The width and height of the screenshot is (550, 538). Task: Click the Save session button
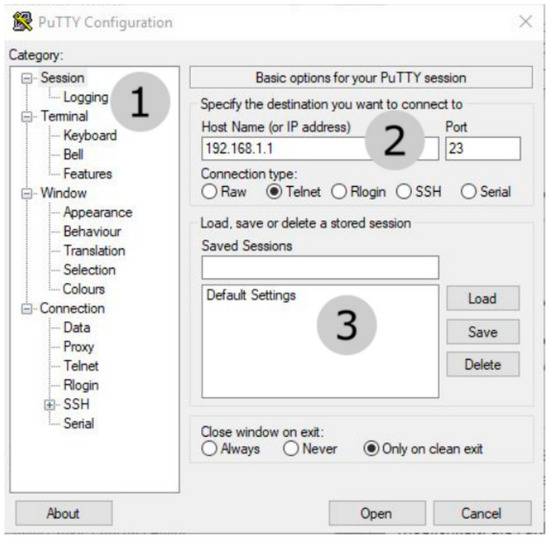click(x=483, y=332)
